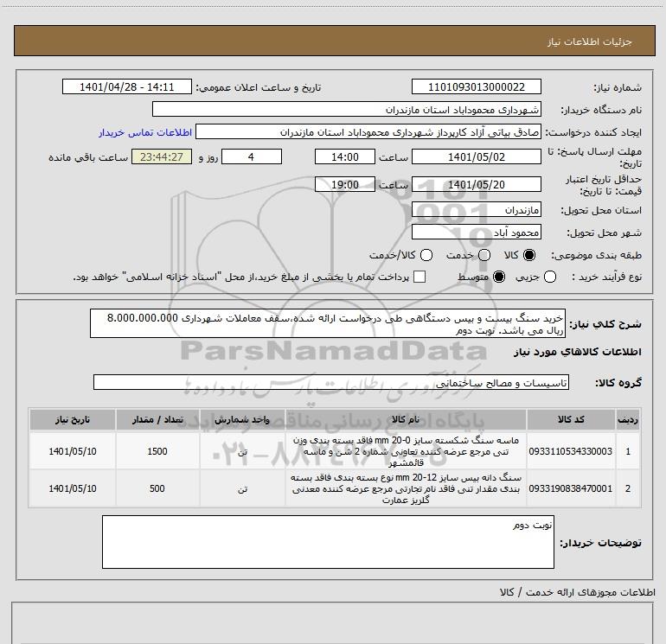666x644 pixels.
Task: Click the response deadline time 14:00
Action: [345, 157]
